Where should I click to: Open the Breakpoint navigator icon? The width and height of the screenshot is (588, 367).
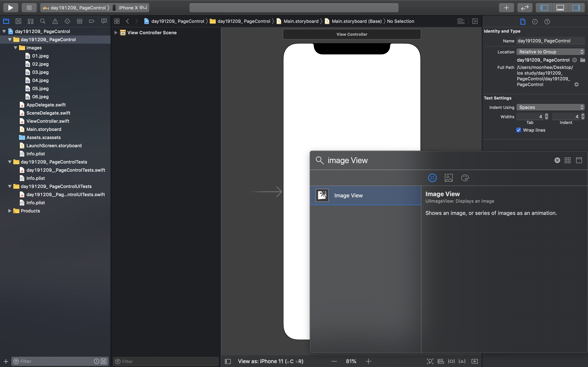coord(92,21)
